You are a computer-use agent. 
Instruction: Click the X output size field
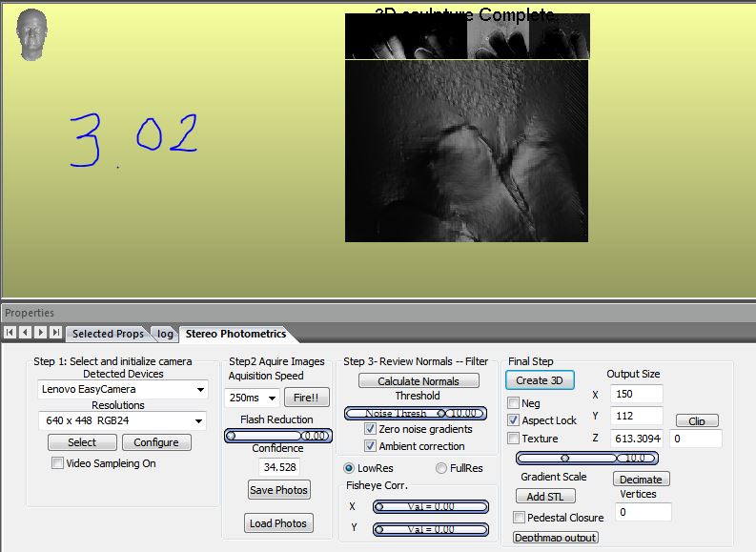click(636, 394)
